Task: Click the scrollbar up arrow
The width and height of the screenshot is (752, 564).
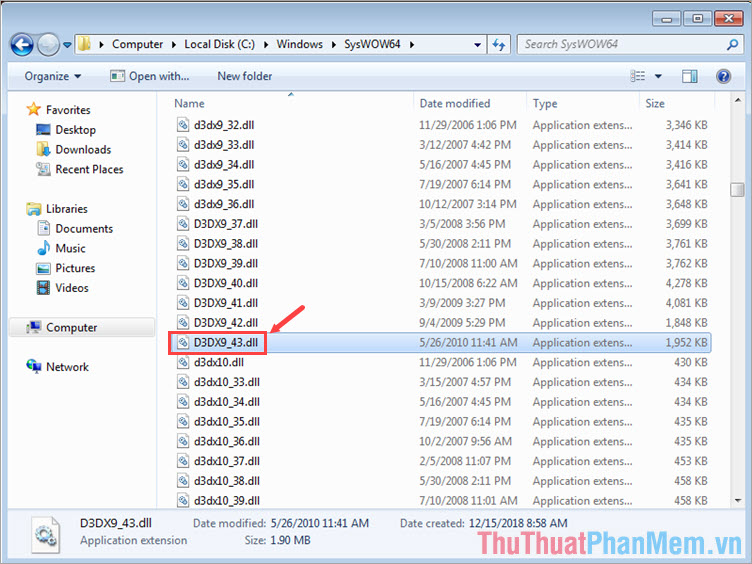Action: (x=737, y=100)
